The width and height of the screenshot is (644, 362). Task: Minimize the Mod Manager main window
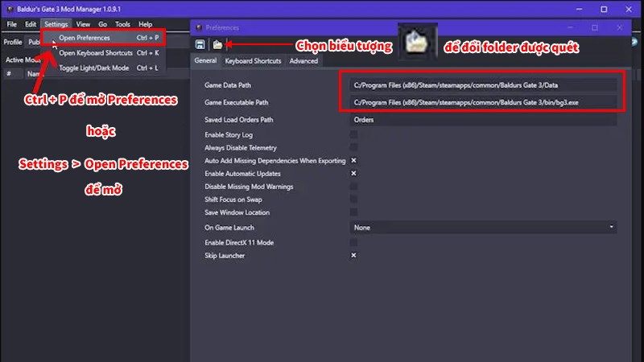579,9
